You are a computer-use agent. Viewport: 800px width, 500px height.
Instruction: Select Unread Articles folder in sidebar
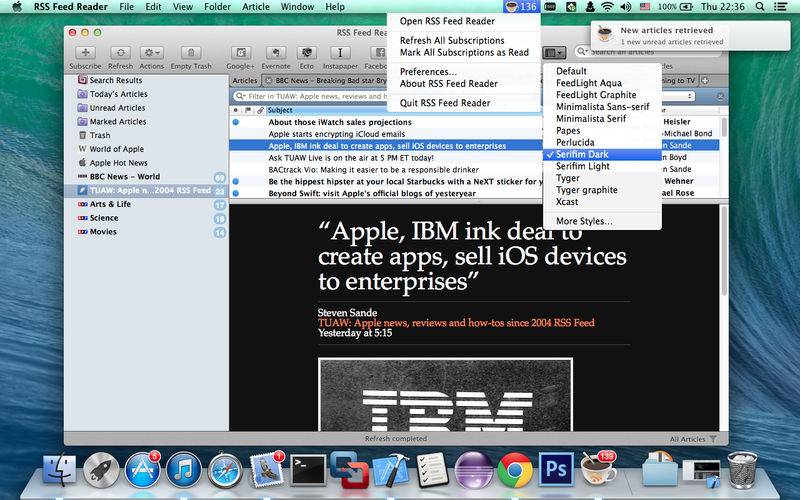tap(146, 108)
